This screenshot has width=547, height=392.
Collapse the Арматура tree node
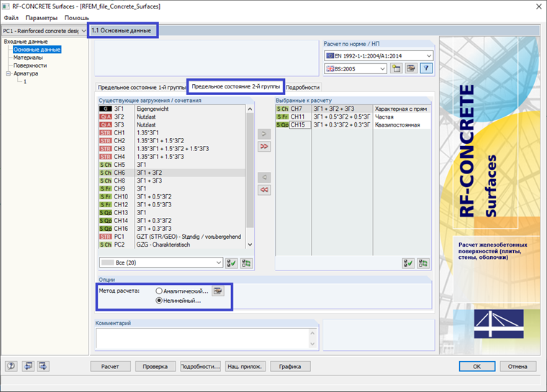(8, 73)
